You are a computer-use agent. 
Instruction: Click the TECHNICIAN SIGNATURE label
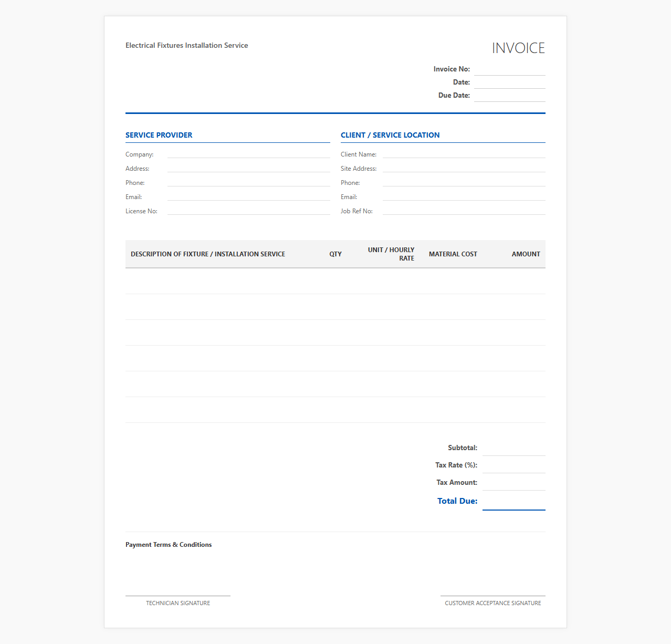[178, 603]
